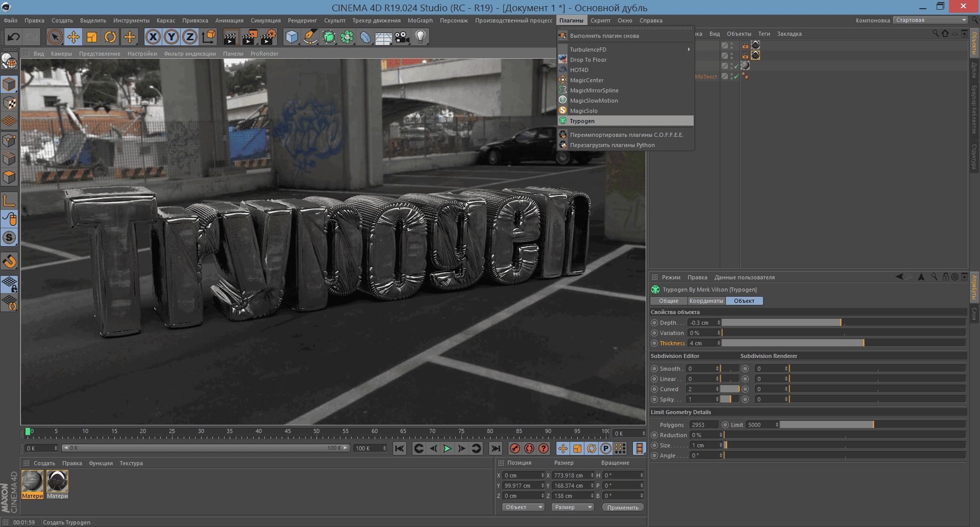The image size is (980, 527).
Task: Select the Объект attribute tab
Action: 744,301
